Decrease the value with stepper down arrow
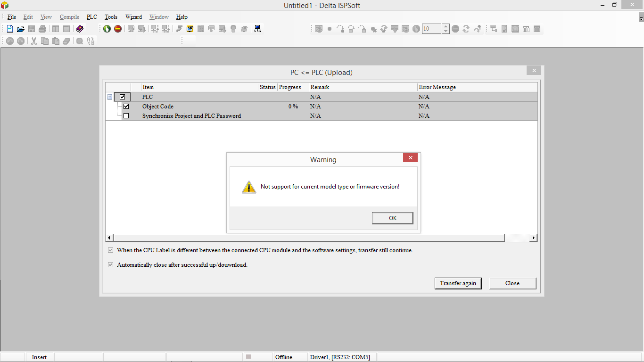 tap(446, 31)
